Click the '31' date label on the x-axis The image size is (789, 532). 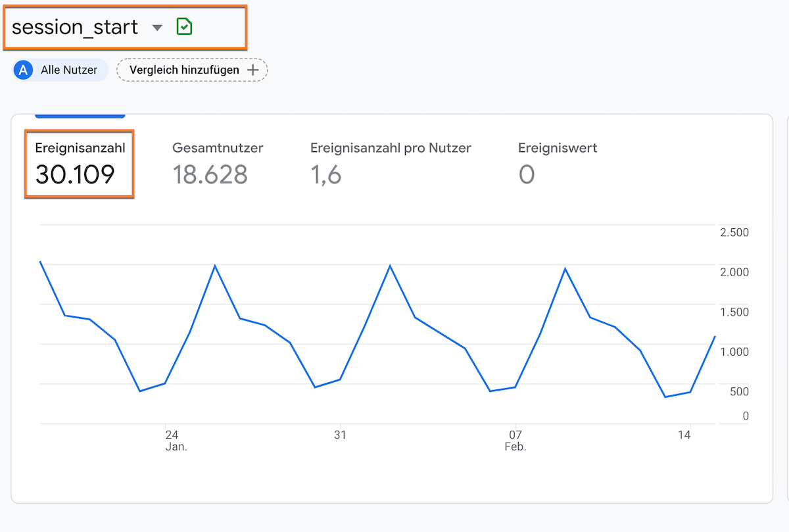pos(340,435)
